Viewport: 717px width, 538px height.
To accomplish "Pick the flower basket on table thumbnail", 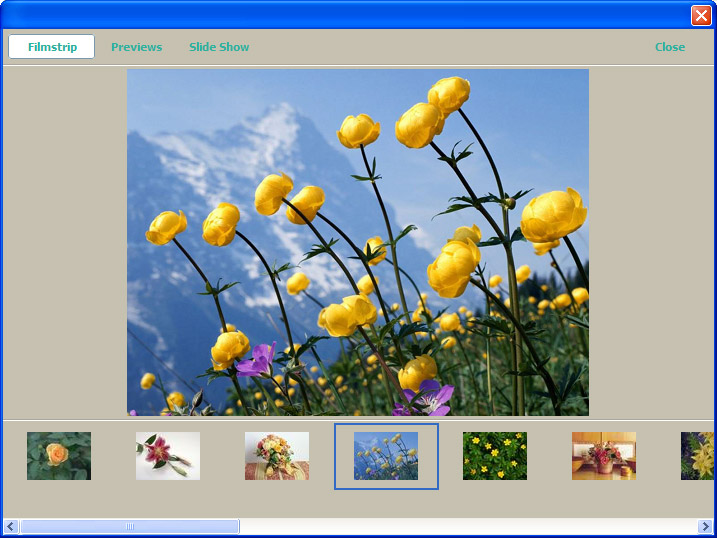I will [604, 456].
